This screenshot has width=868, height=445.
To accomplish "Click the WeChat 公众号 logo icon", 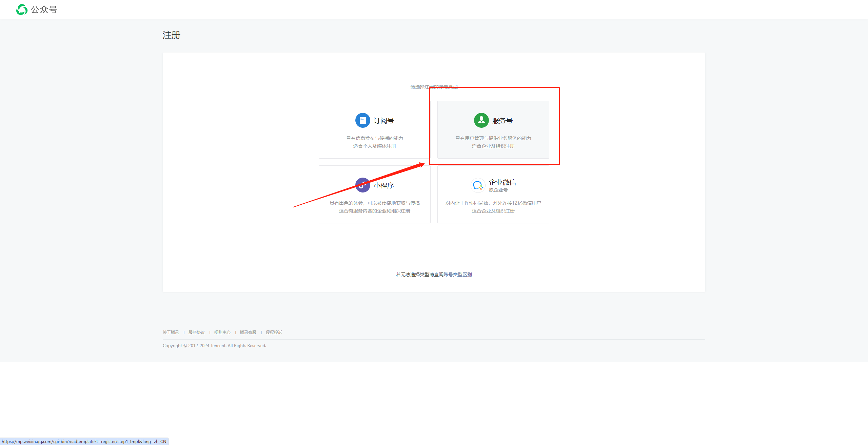I will 22,9.
